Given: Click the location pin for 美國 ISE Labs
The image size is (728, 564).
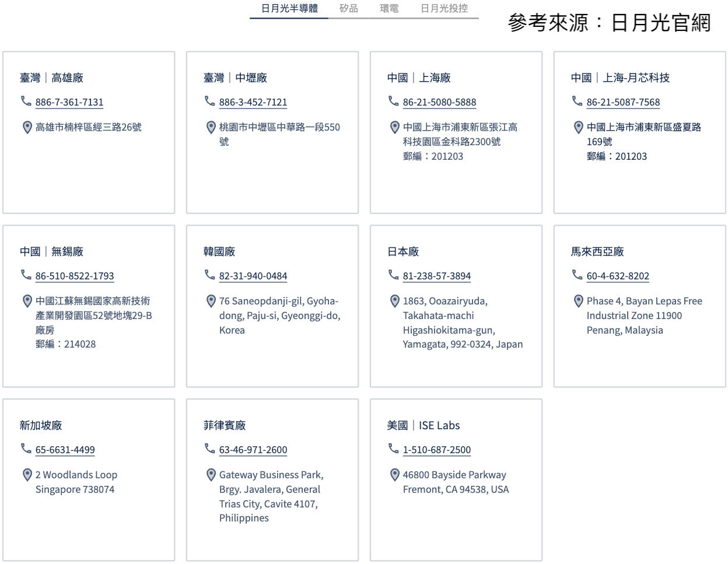Looking at the screenshot, I should click(395, 475).
